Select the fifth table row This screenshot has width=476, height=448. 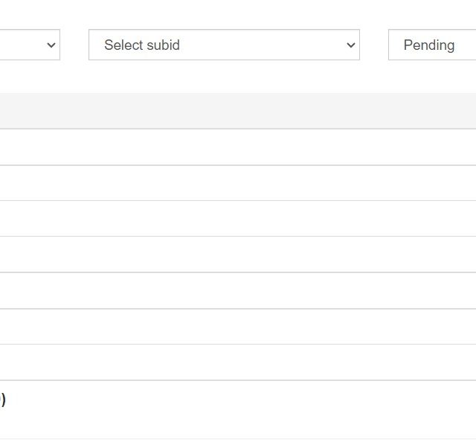pos(238,291)
